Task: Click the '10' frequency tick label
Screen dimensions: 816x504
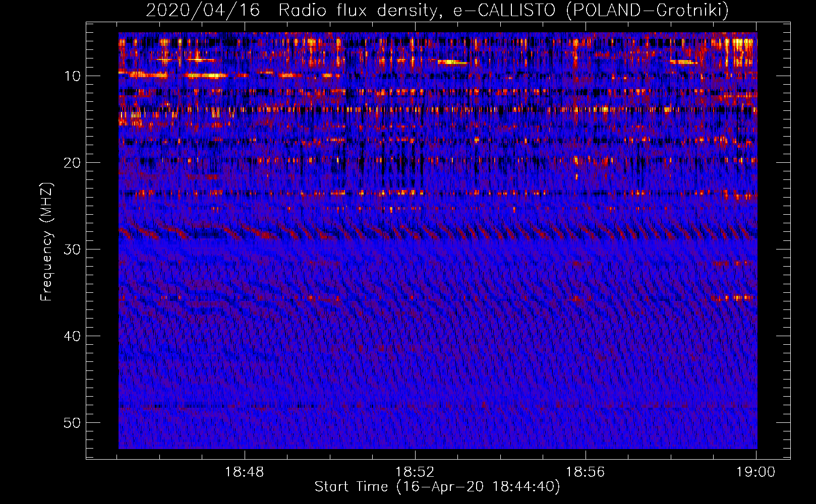Action: pyautogui.click(x=72, y=76)
